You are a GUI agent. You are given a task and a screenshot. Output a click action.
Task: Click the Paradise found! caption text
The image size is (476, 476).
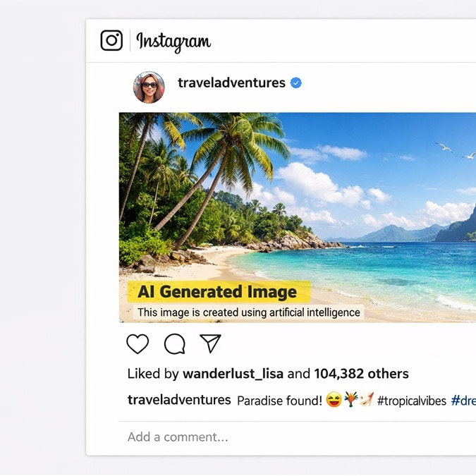click(x=279, y=401)
